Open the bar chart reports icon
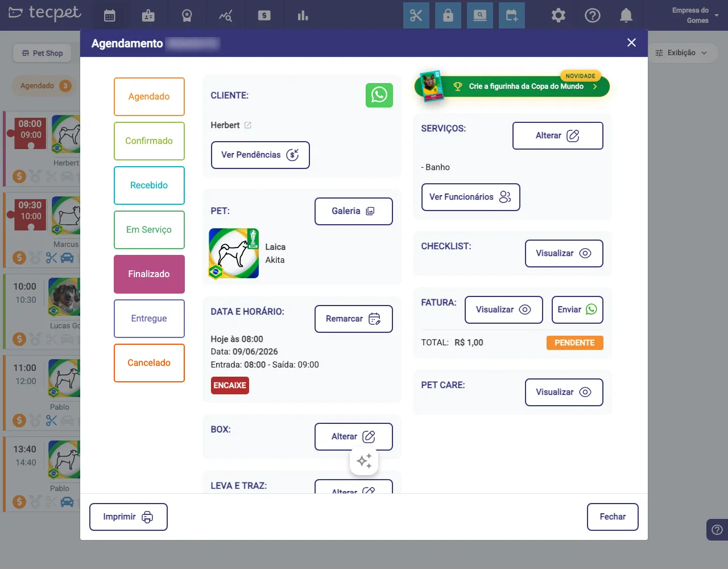 [303, 16]
